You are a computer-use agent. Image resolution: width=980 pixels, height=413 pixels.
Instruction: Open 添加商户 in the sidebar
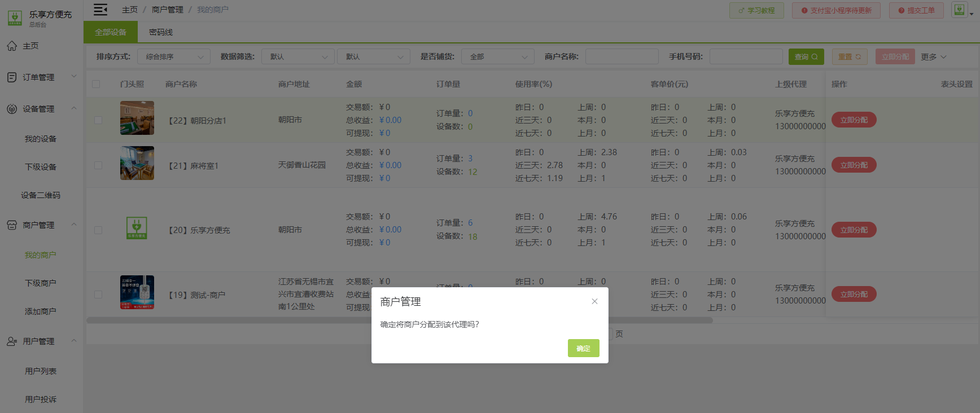point(41,311)
